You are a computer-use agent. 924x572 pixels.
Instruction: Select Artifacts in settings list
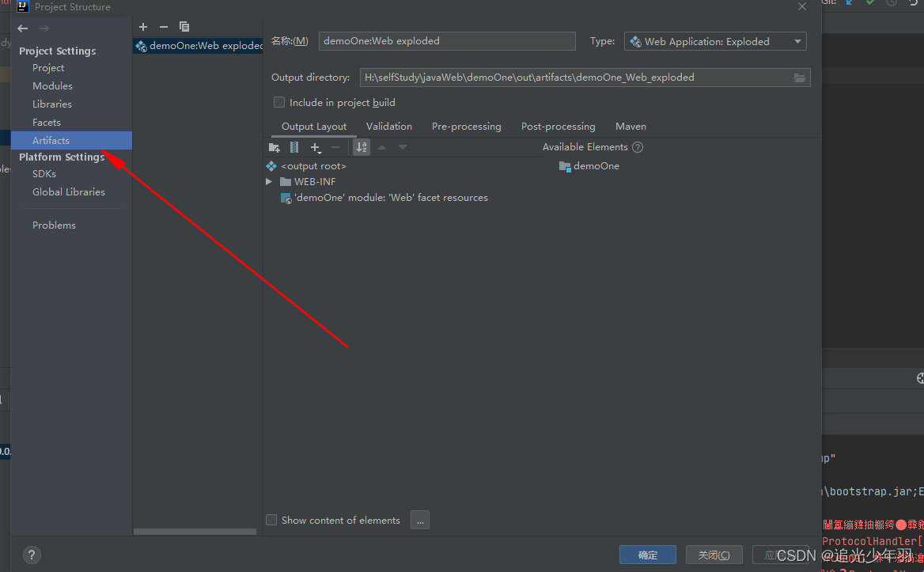click(x=71, y=140)
